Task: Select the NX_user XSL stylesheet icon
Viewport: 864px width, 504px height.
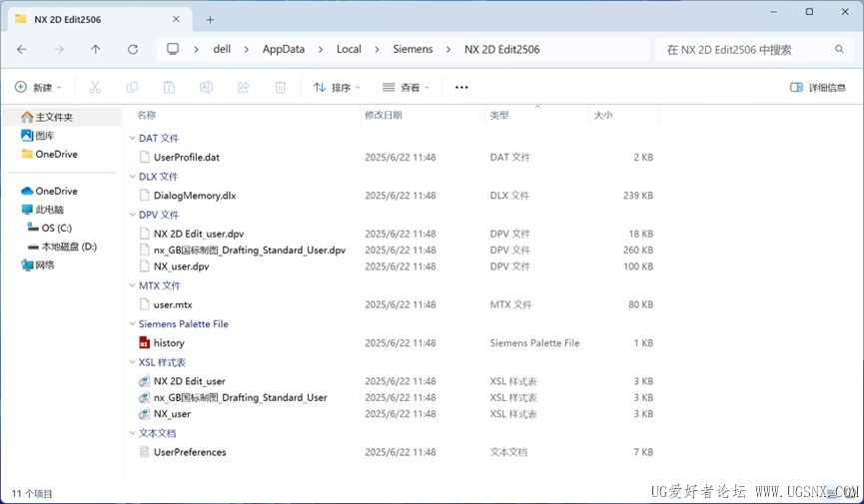Action: (145, 413)
